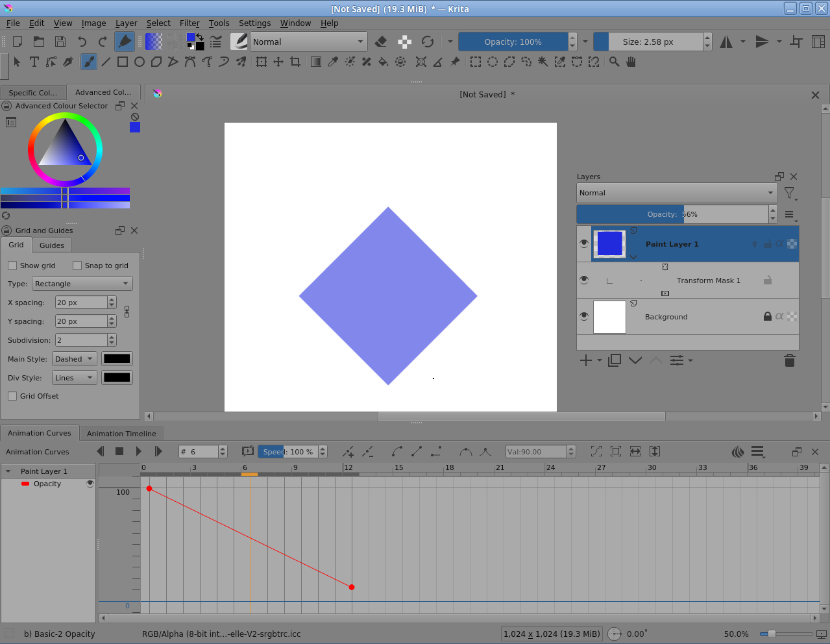Screen dimensions: 830x644
Task: Click the layer Opacity slider
Action: coord(672,214)
